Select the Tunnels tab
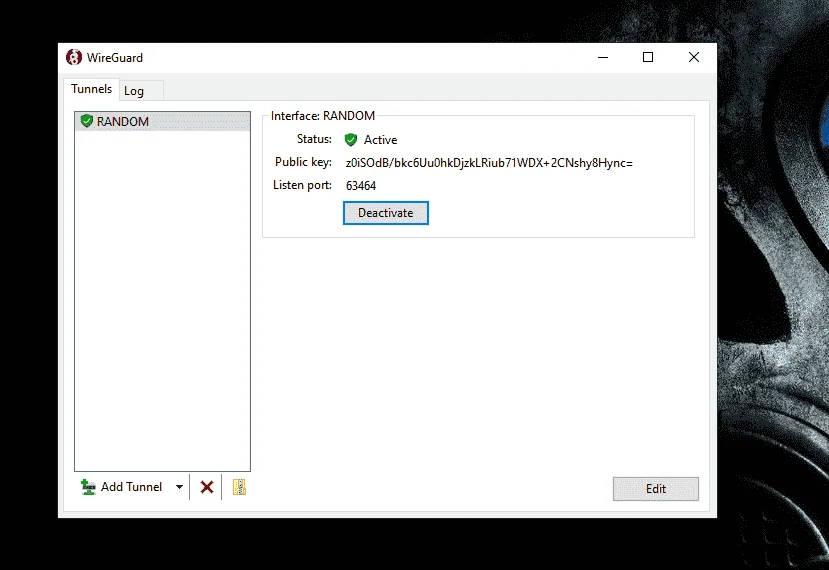 (x=91, y=89)
